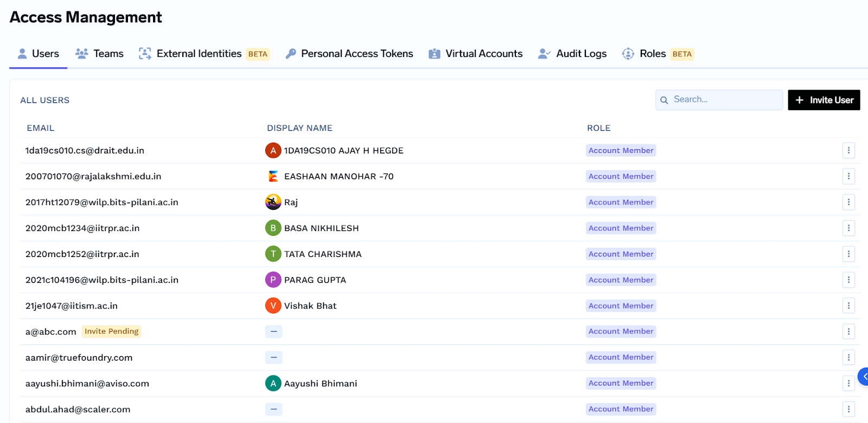Image resolution: width=868 pixels, height=423 pixels.
Task: Click Account Member role of 1da19cs010.cs@drait.edu.in
Action: [x=621, y=150]
